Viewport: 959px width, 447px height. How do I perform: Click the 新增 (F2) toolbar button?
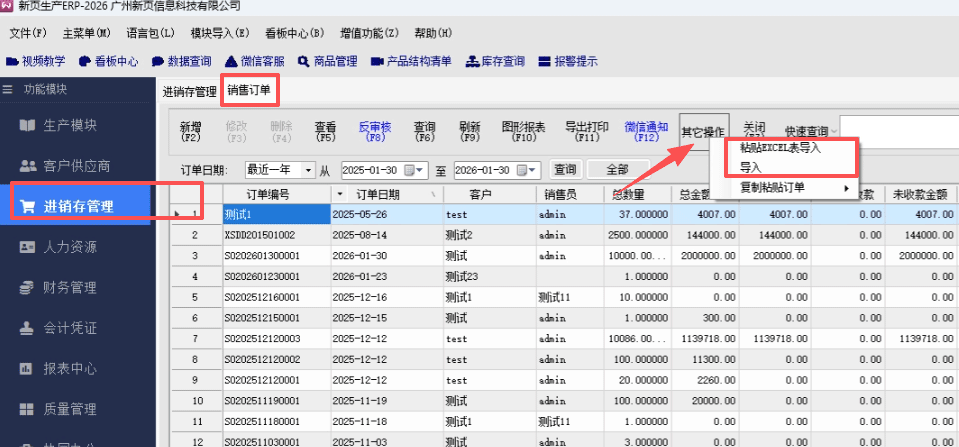(190, 132)
